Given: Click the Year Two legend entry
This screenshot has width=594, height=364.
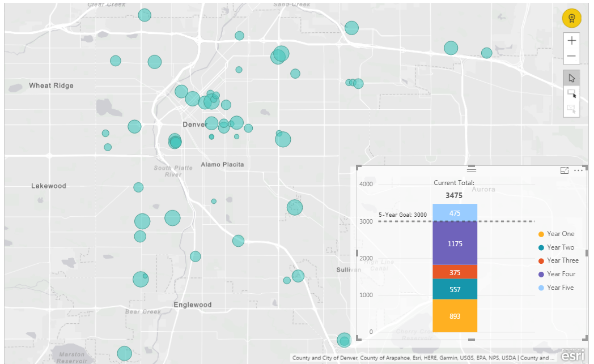Looking at the screenshot, I should coord(557,247).
